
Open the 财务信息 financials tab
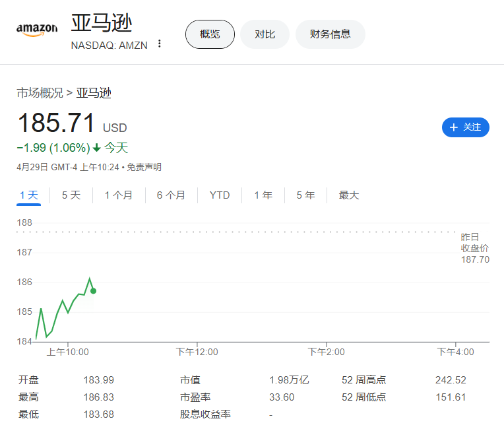coord(330,34)
